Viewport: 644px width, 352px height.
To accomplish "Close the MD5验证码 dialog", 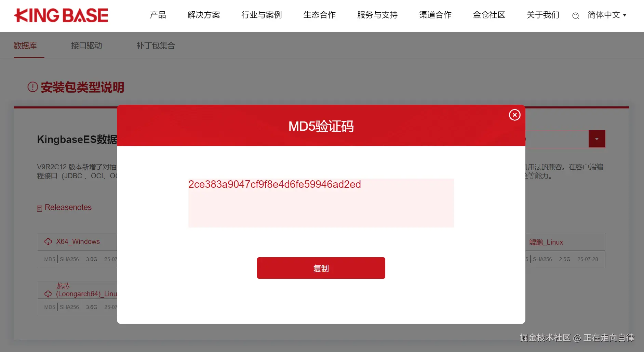I will coord(514,115).
